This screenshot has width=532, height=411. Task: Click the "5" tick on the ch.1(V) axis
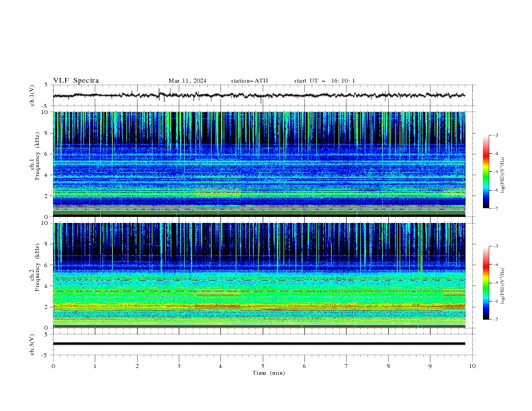click(46, 85)
